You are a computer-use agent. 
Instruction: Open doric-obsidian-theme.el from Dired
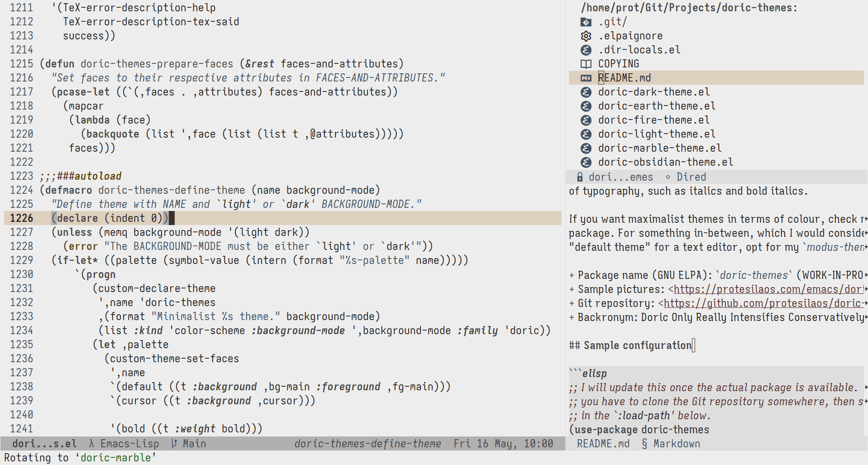pos(666,162)
